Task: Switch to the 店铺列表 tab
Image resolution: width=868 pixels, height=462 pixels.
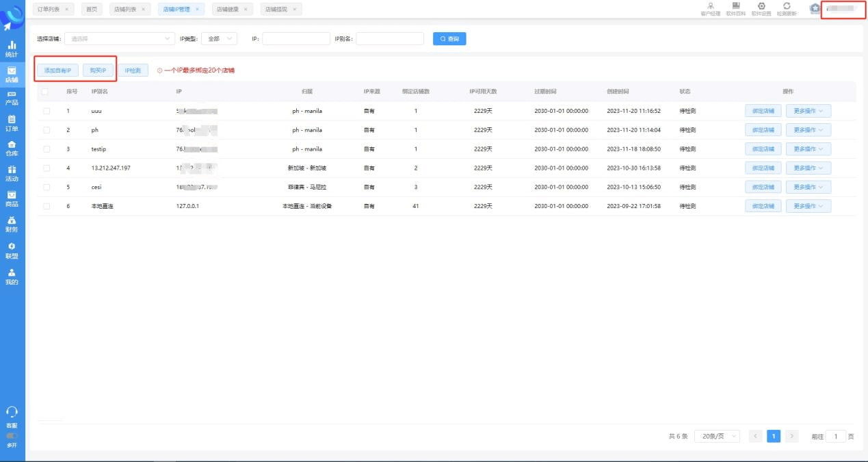Action: [125, 9]
